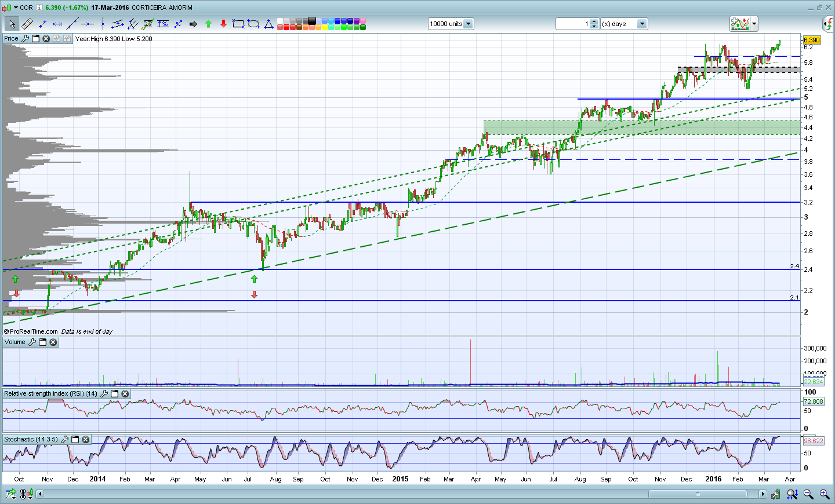This screenshot has width=835, height=504.
Task: Open Volume panel settings wrench
Action: point(32,342)
